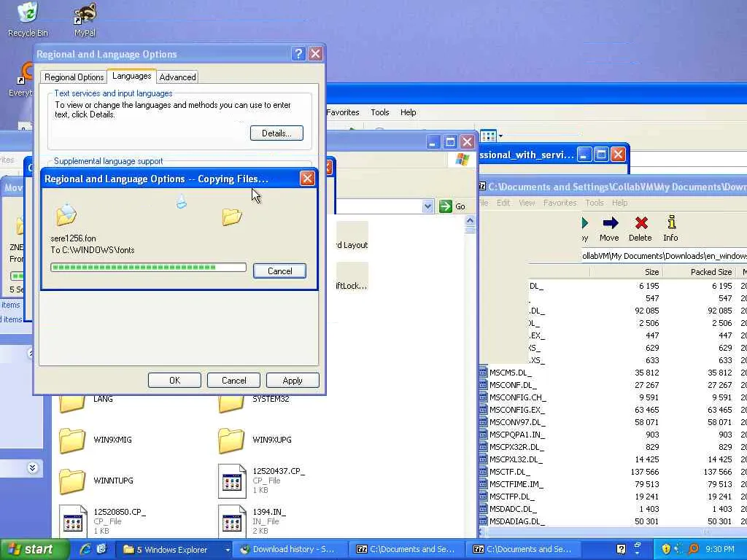
Task: Click the second quick launch icon beside Internet Explorer
Action: coord(101,549)
